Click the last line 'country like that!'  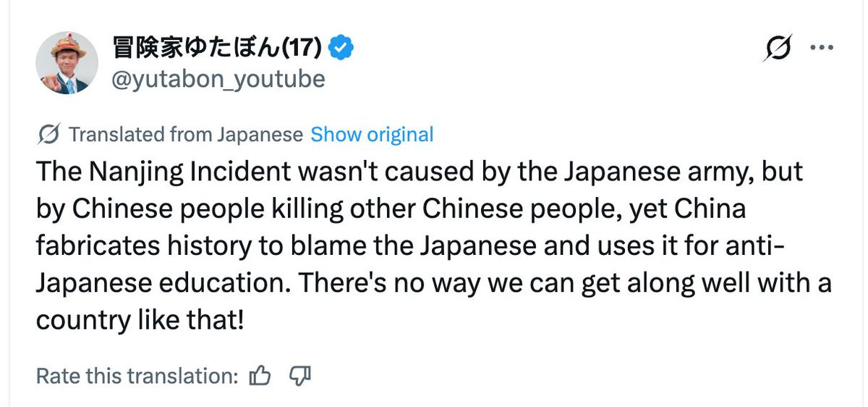point(140,319)
